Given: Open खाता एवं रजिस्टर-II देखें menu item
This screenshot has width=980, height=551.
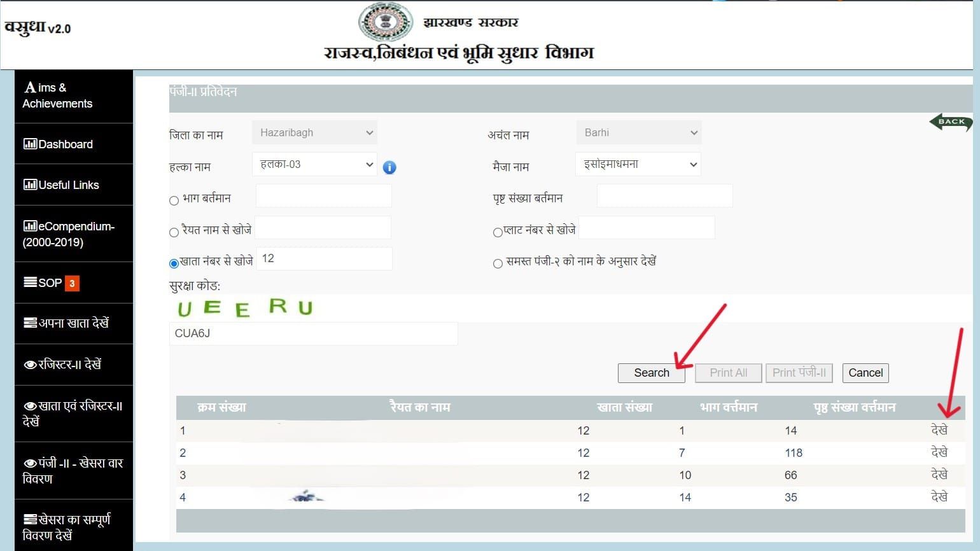Looking at the screenshot, I should click(74, 414).
